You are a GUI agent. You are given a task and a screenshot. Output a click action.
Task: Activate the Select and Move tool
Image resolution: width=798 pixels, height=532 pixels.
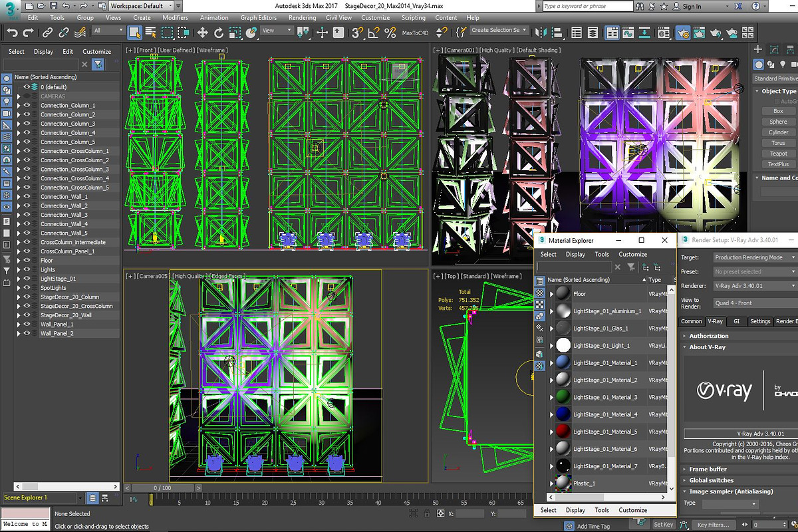click(x=202, y=32)
